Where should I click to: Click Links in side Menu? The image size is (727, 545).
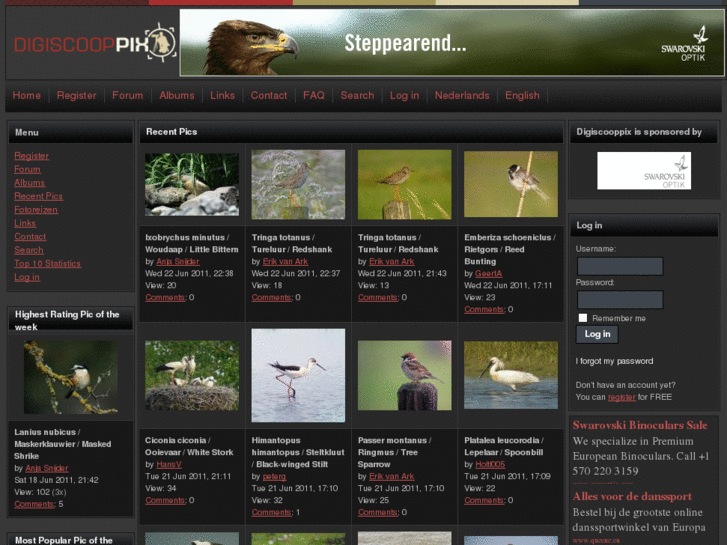[x=25, y=223]
